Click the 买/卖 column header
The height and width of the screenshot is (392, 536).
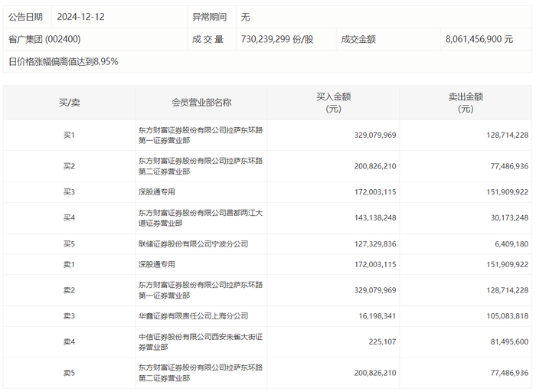[x=70, y=103]
